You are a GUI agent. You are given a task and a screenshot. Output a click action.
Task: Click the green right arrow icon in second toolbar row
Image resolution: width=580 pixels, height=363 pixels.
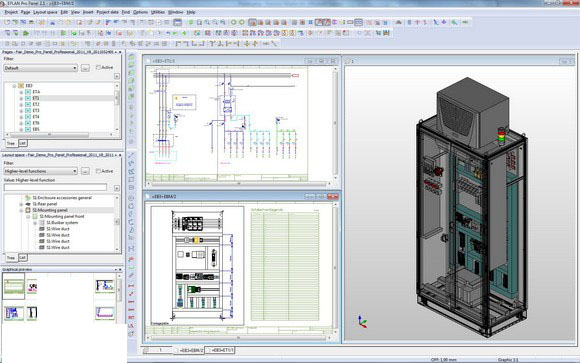pyautogui.click(x=184, y=33)
